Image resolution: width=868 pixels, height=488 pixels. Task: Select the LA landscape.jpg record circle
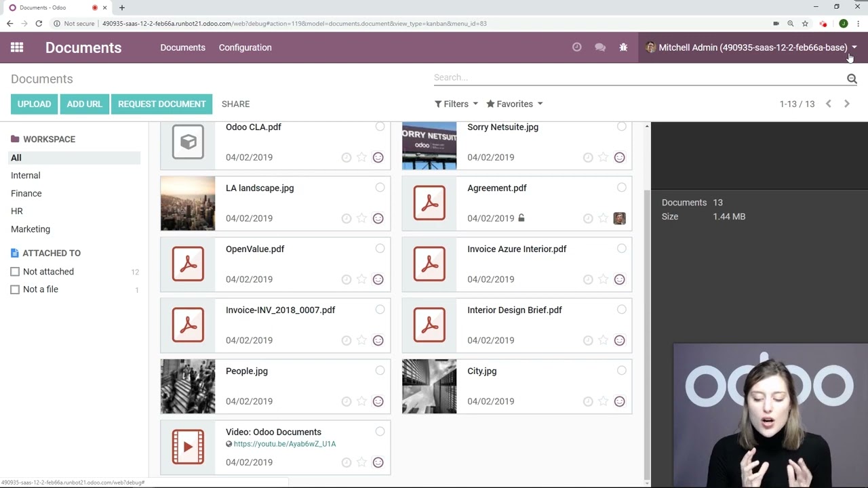point(380,188)
